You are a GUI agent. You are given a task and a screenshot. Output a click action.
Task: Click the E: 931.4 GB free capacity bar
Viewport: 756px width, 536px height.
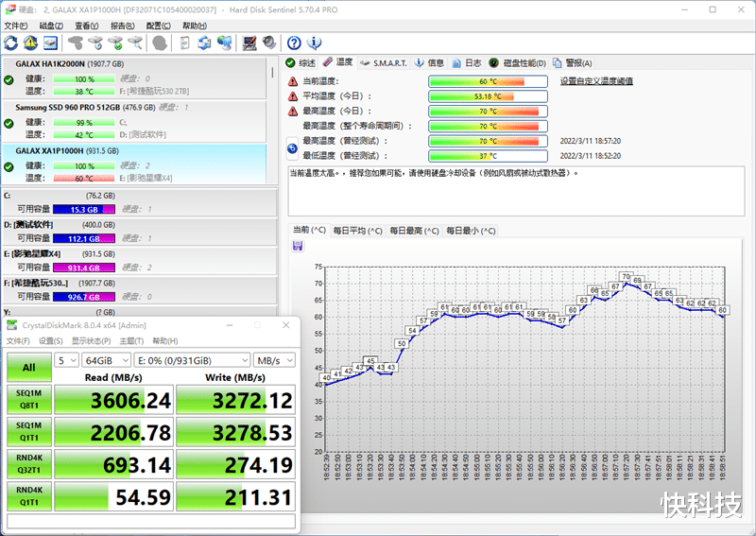(x=84, y=268)
